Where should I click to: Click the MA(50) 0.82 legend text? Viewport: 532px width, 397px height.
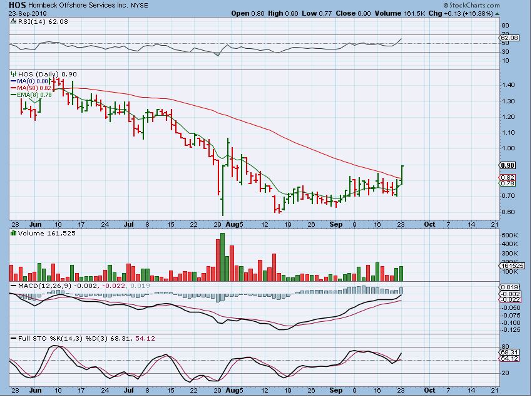34,88
